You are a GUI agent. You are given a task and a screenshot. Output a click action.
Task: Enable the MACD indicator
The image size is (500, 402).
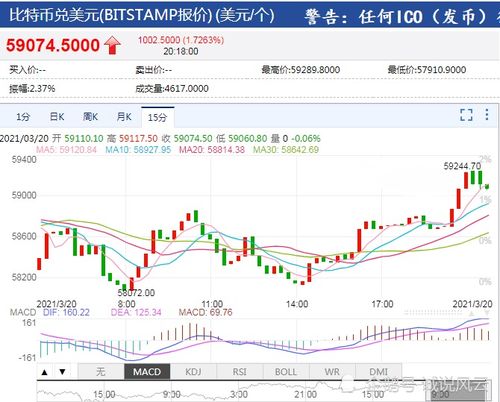147,372
